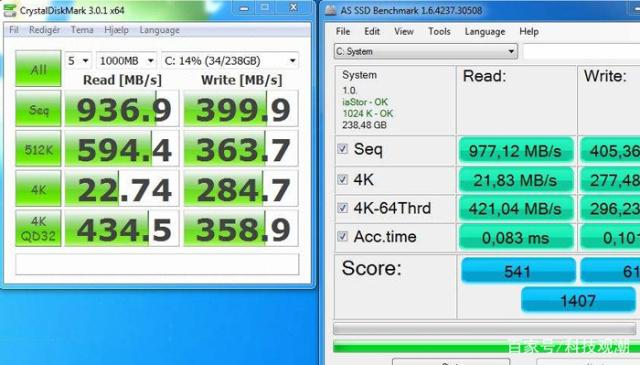Click the 238,48 GB capacity text

364,125
